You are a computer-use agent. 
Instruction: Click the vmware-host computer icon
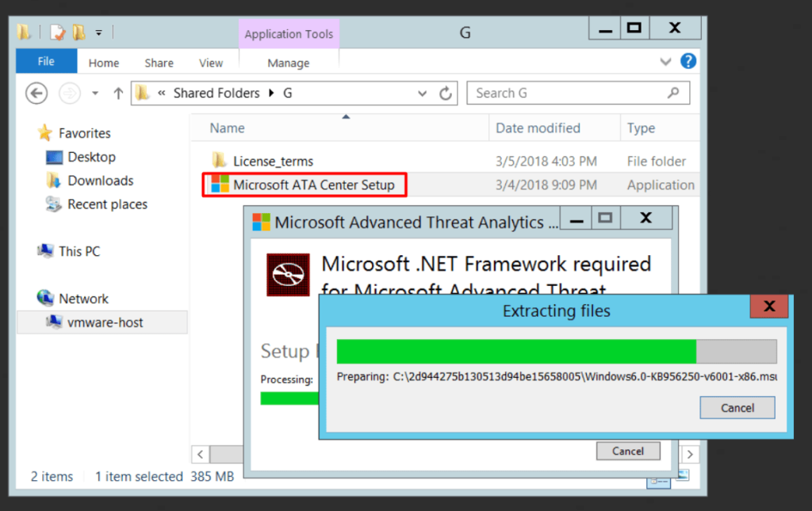[53, 322]
